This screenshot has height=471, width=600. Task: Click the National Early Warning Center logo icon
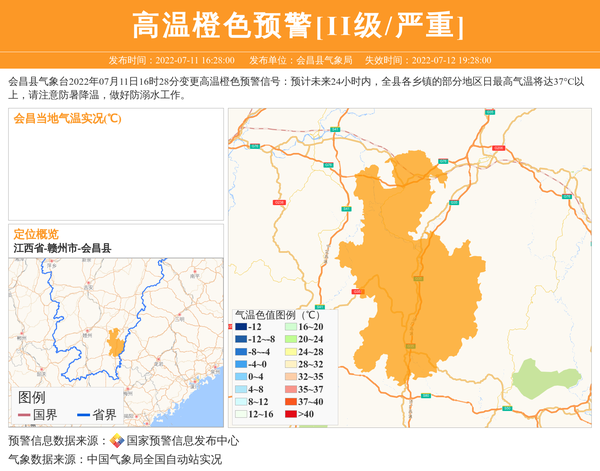click(117, 441)
